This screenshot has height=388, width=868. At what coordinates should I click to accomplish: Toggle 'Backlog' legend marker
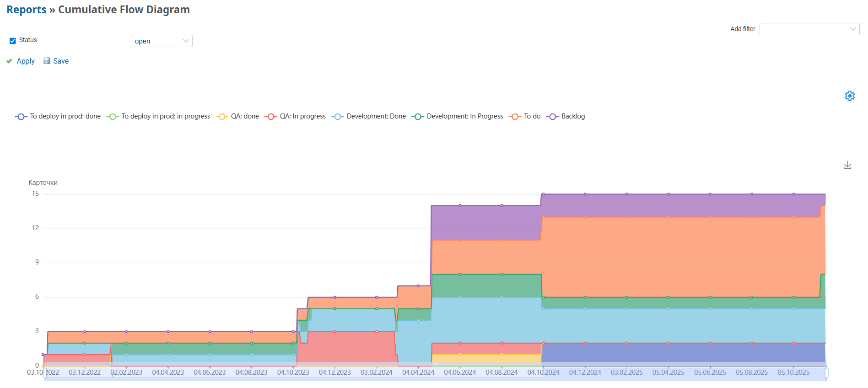(553, 117)
